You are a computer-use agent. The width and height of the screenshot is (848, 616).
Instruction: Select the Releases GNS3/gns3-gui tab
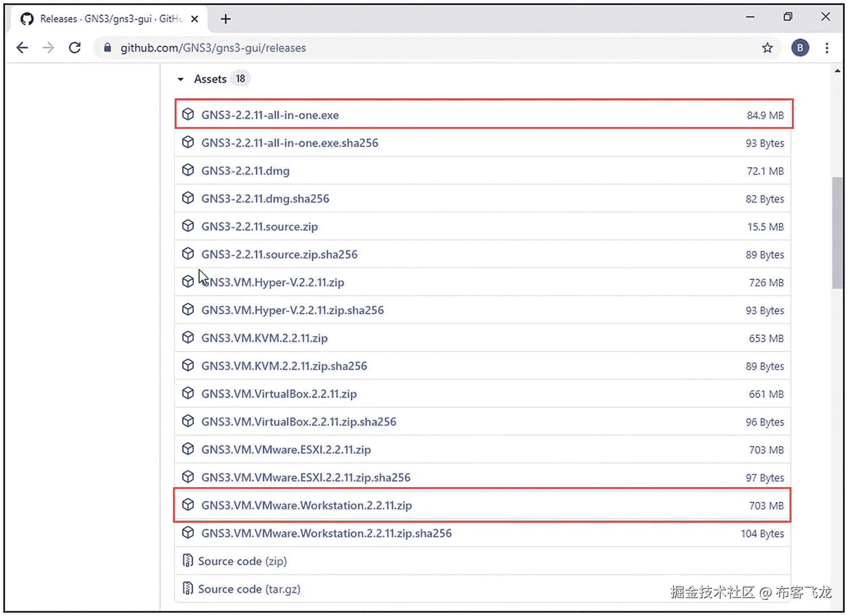point(110,19)
